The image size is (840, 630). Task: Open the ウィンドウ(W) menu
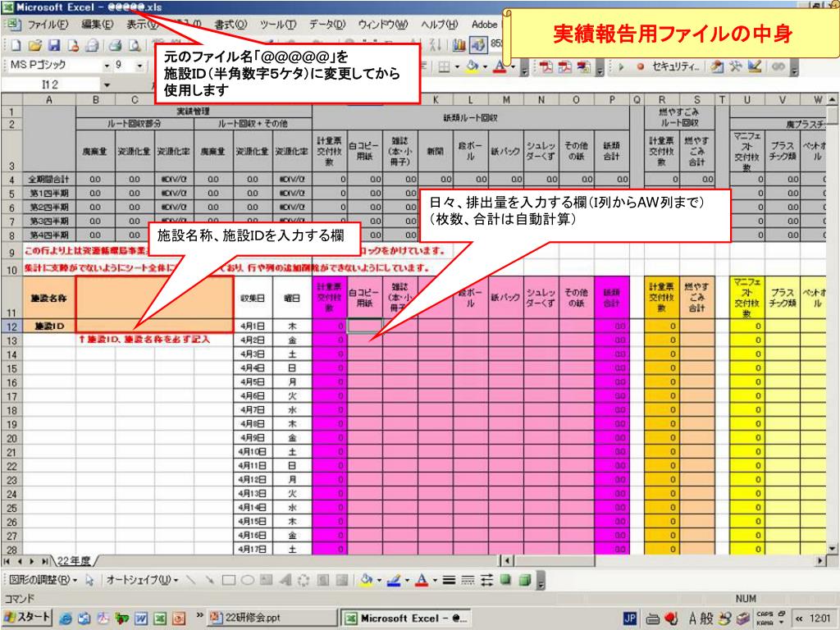[382, 24]
